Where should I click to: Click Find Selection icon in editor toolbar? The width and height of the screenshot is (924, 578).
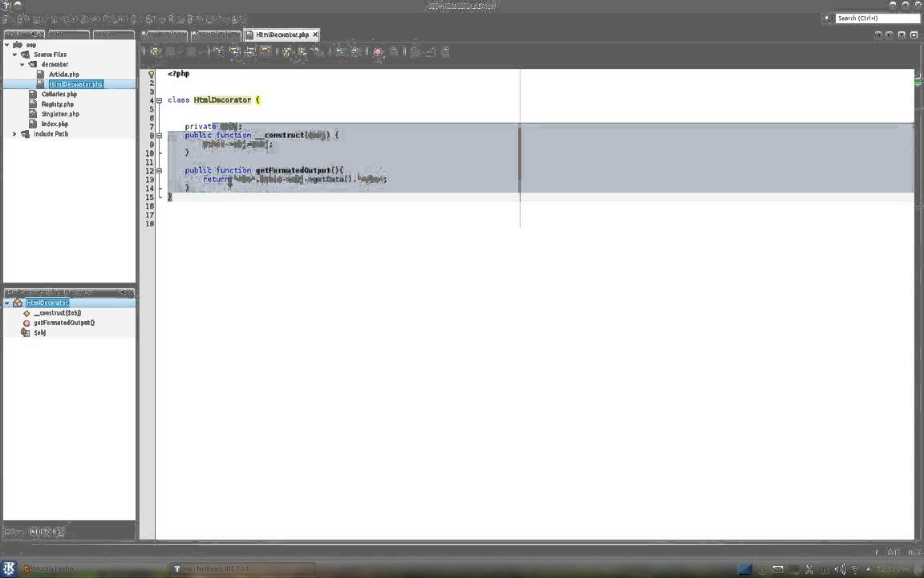point(219,52)
